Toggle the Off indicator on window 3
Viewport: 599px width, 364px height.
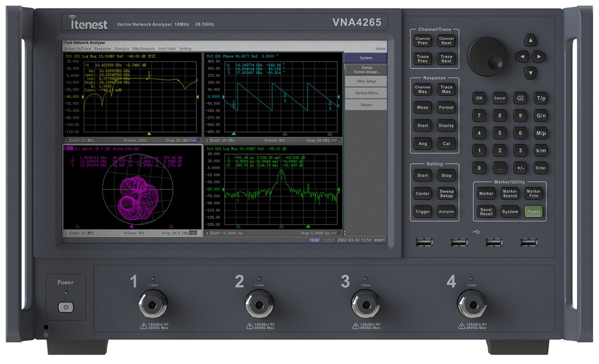tap(193, 233)
